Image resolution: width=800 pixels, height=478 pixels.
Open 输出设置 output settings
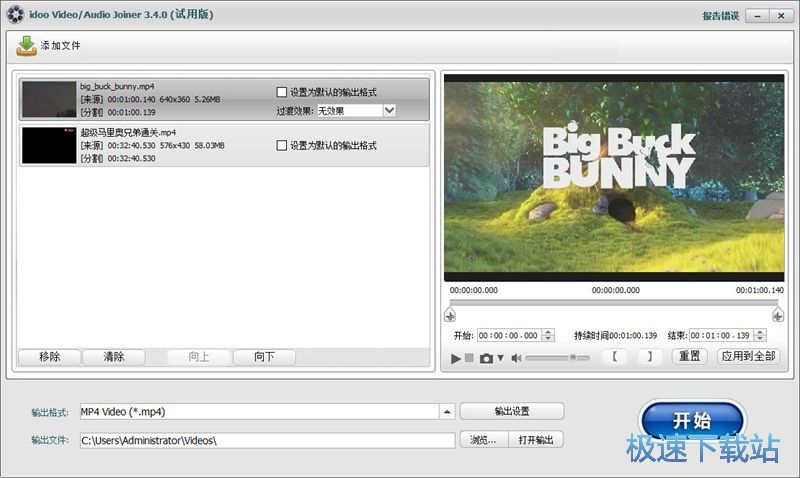512,411
